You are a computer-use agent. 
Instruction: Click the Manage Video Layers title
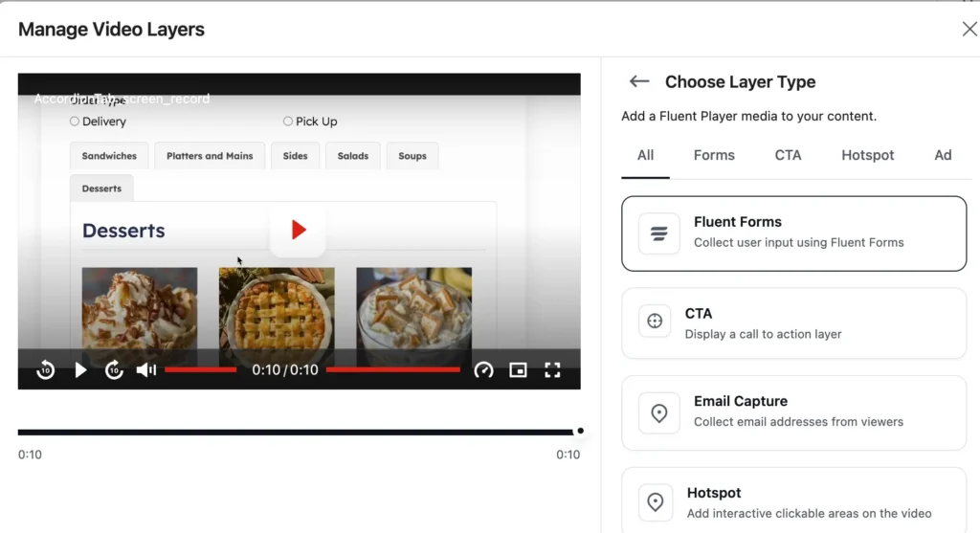tap(111, 30)
